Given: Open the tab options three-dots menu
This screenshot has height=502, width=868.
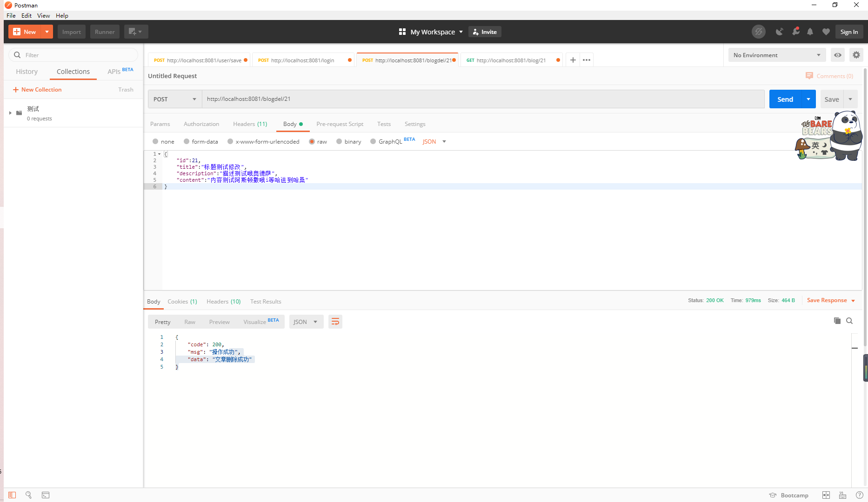Looking at the screenshot, I should click(587, 60).
